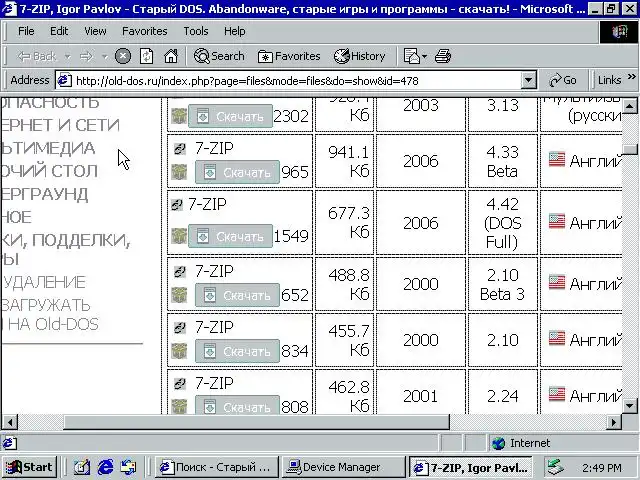This screenshot has width=640, height=480.
Task: Open the ЕРГРАУНД sidebar category
Action: pos(44,194)
